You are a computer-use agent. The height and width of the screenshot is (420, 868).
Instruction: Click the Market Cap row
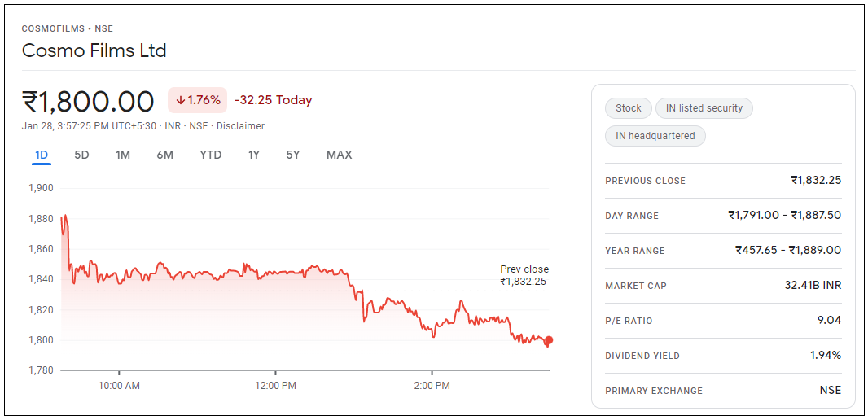click(x=723, y=286)
